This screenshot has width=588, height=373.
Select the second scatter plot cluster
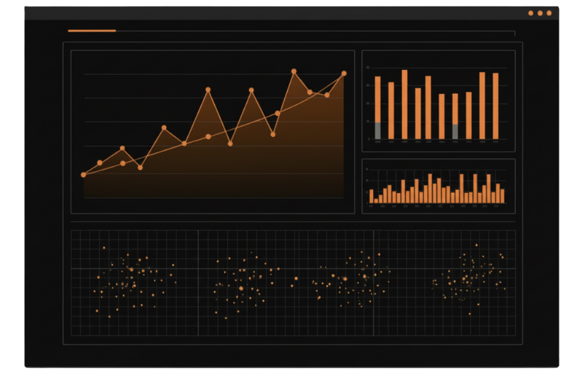(x=244, y=283)
